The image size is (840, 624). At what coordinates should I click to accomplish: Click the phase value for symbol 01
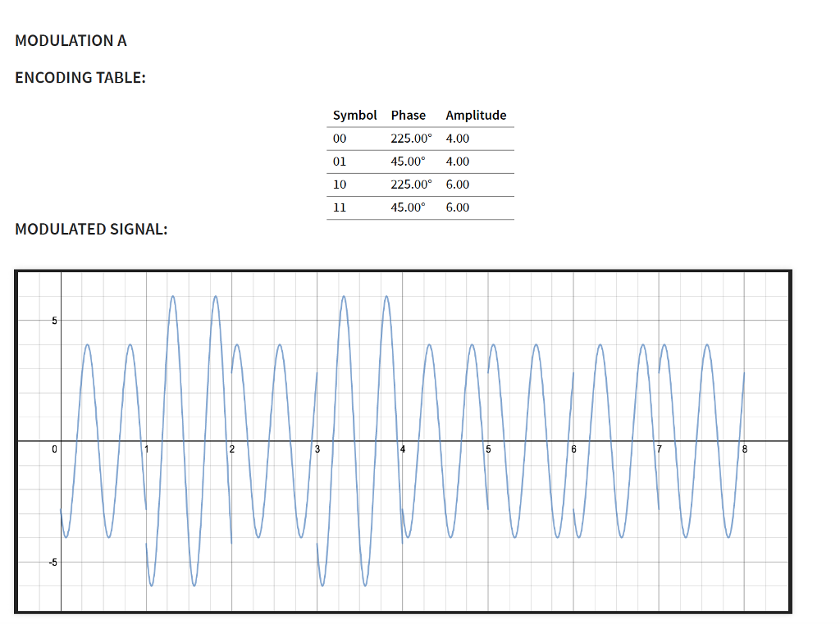408,162
